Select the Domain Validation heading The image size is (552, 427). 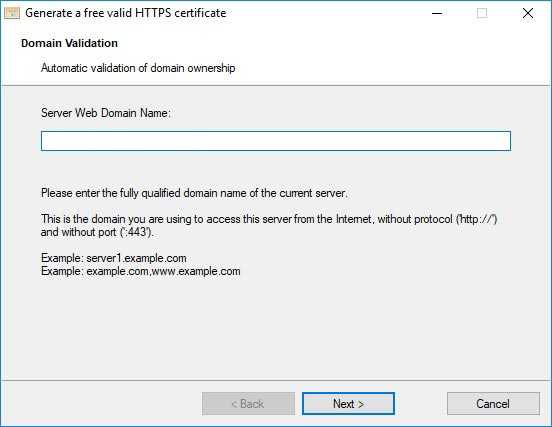pyautogui.click(x=69, y=43)
